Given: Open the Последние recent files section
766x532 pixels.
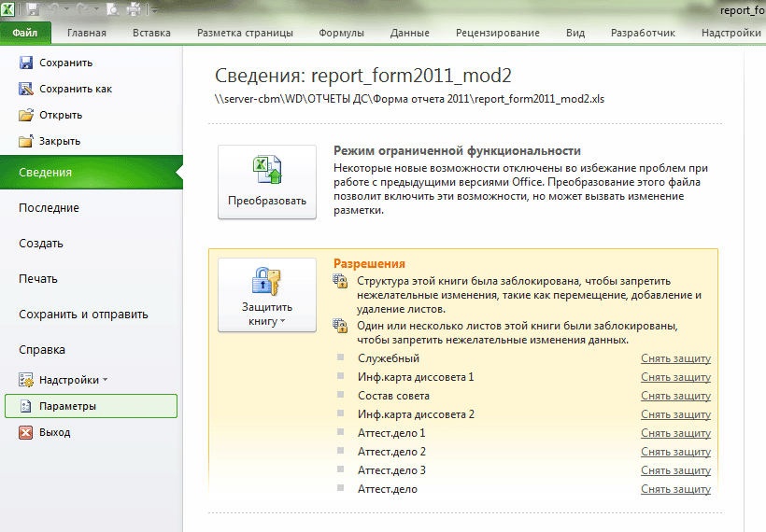Looking at the screenshot, I should [x=49, y=208].
